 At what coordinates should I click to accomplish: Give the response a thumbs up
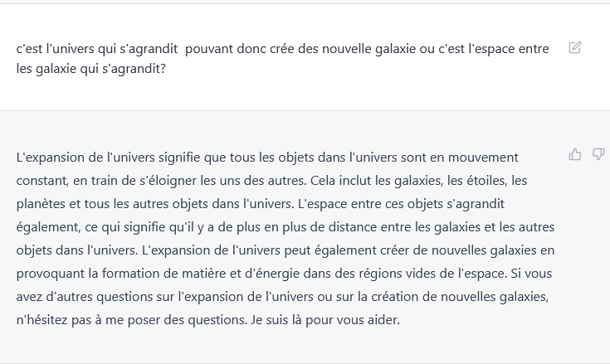[575, 154]
